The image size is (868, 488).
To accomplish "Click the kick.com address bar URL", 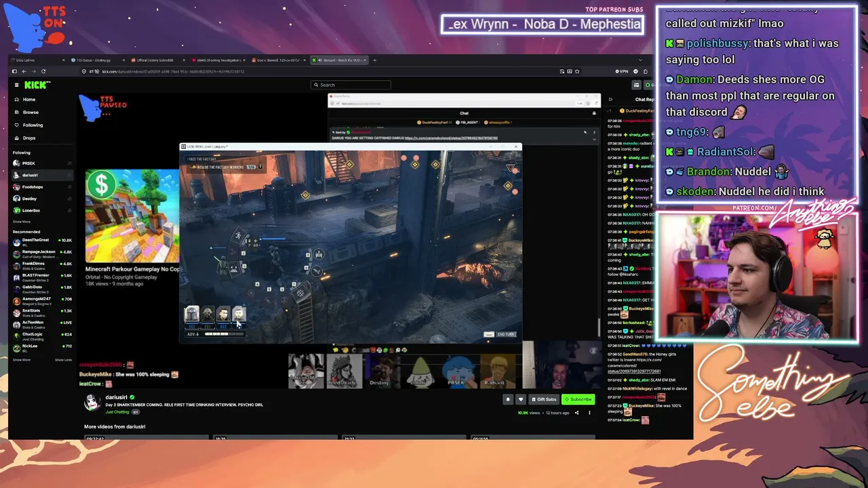I will pyautogui.click(x=173, y=71).
